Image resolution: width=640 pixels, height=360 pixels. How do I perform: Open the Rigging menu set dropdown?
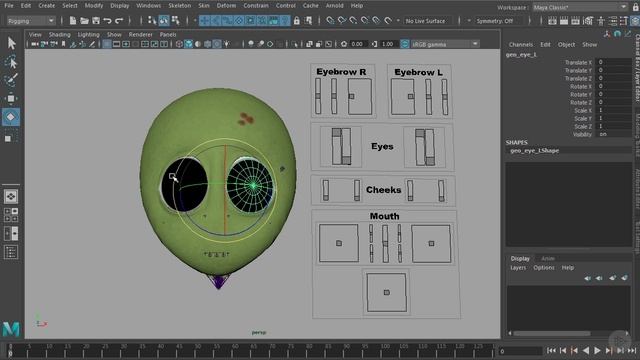(x=31, y=21)
